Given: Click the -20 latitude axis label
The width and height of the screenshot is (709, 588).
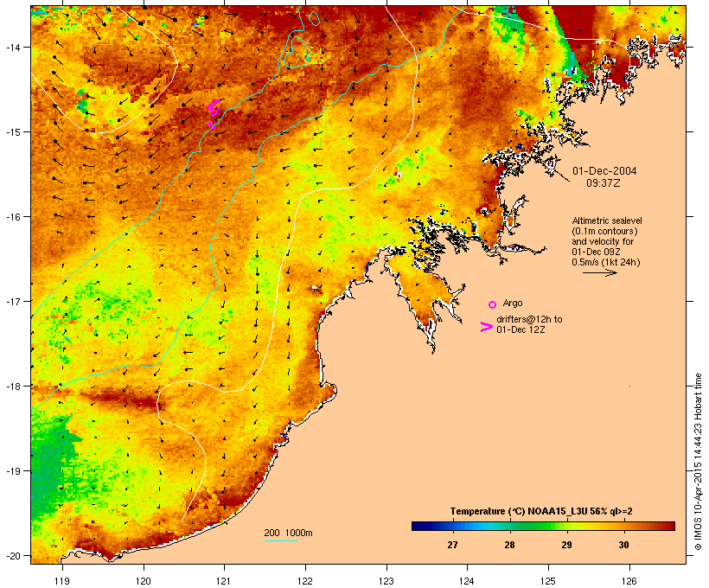Looking at the screenshot, I should pos(12,555).
